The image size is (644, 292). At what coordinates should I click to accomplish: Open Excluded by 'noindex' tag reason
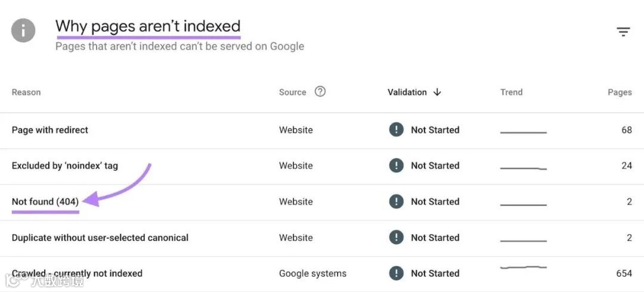point(65,165)
